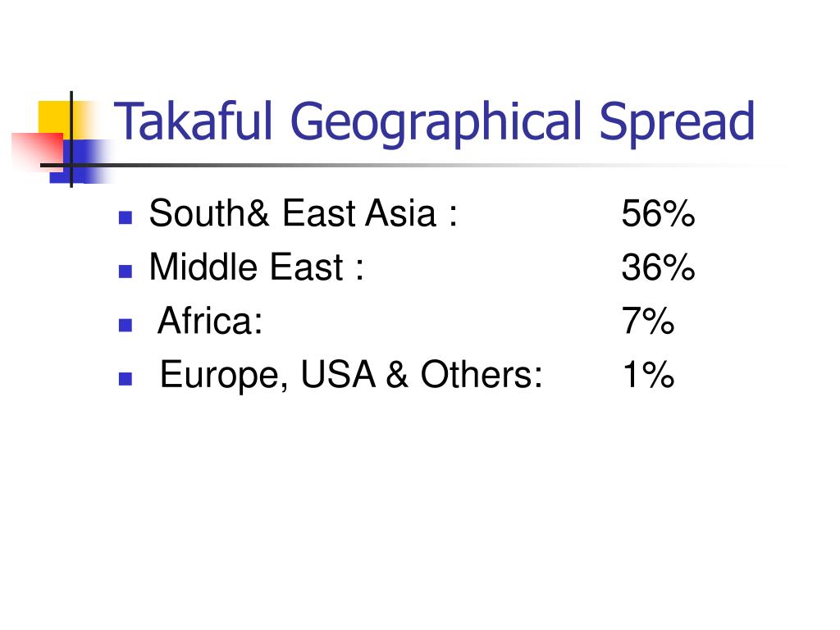Screen dimensions: 840x630
Task: Click the blue bullet beside Europe, USA & Others
Action: tap(126, 379)
